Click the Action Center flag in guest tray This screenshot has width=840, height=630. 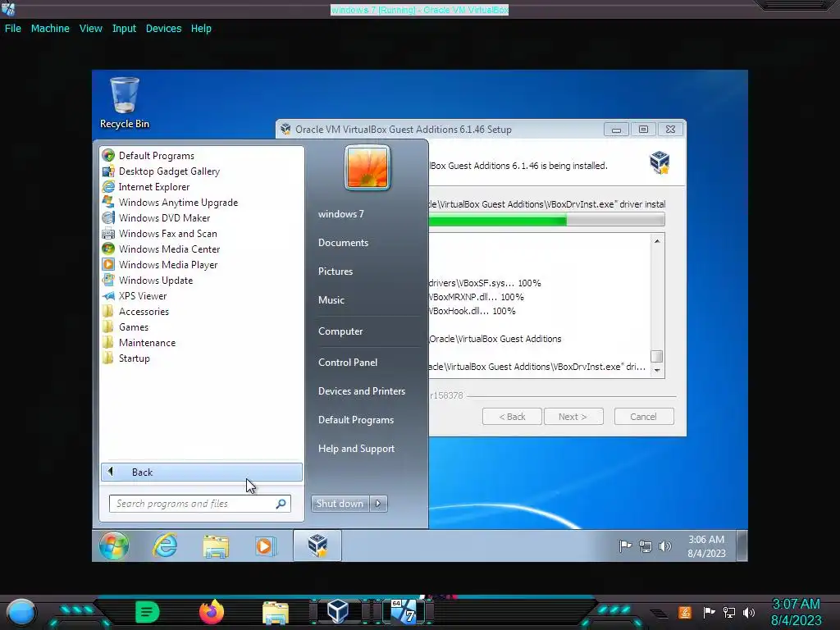coord(625,546)
